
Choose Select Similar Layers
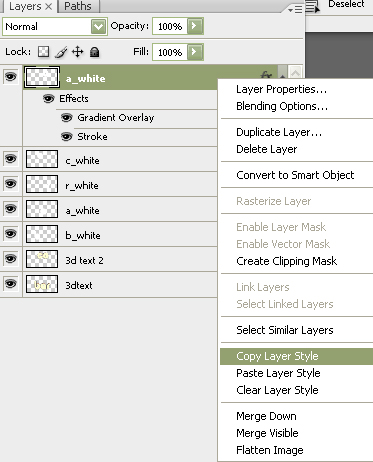click(x=285, y=330)
